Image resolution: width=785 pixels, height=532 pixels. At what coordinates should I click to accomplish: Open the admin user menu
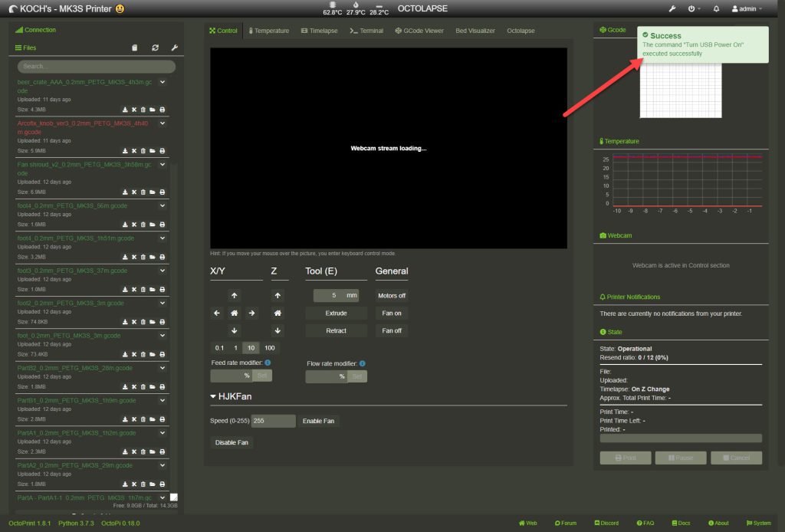(x=747, y=8)
